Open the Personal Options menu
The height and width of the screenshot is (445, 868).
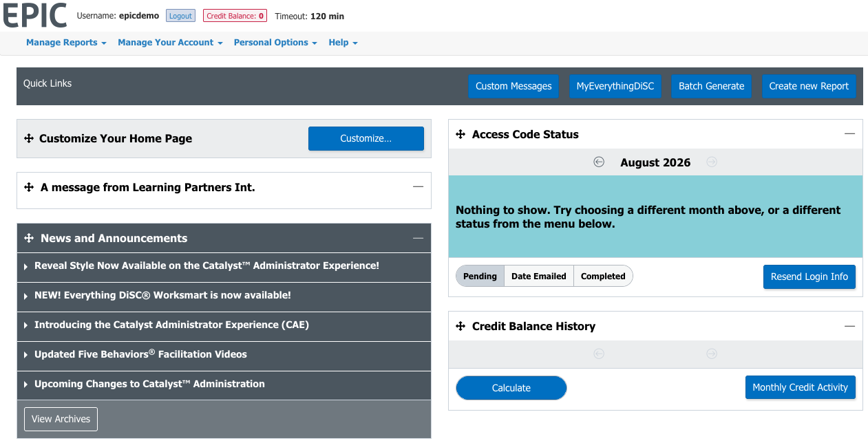pos(275,43)
